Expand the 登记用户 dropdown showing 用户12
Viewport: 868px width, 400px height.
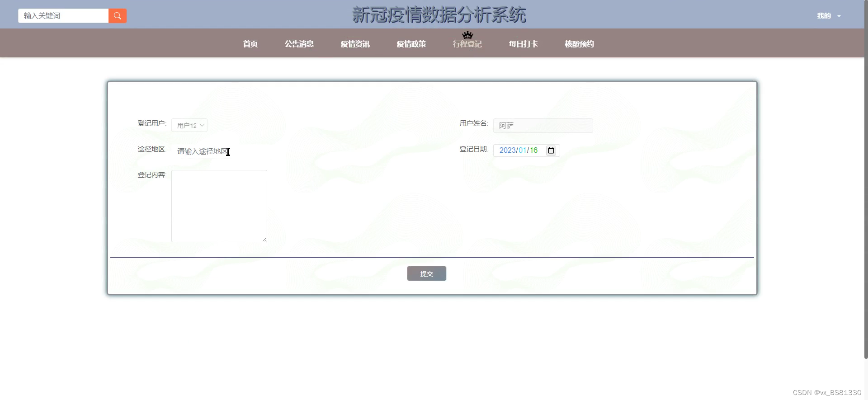pos(189,125)
